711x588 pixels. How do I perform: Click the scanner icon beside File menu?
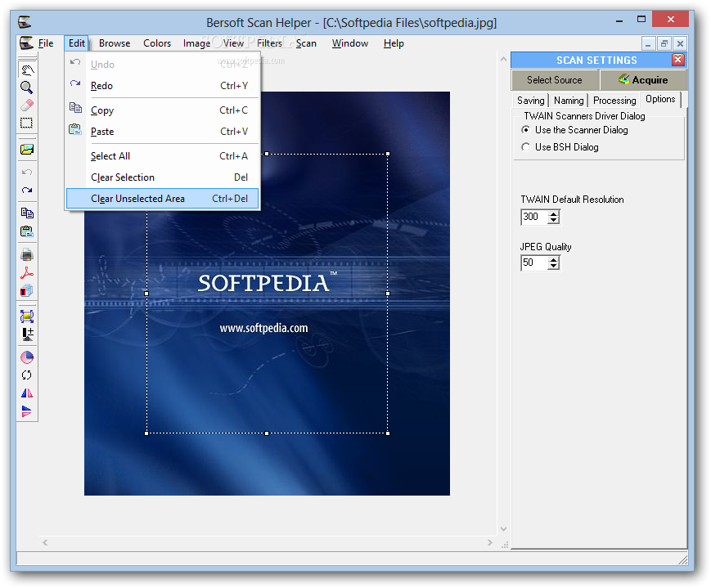click(27, 43)
